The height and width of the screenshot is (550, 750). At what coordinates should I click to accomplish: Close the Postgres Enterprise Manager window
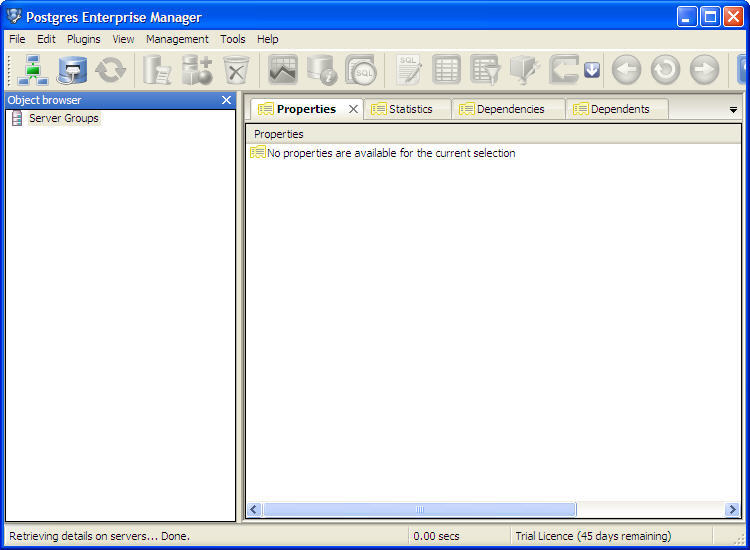click(x=733, y=17)
